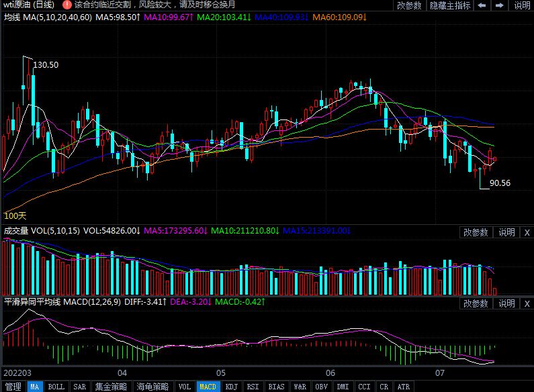534x392 pixels.
Task: Click 改参数 in the top toolbar
Action: (409, 5)
